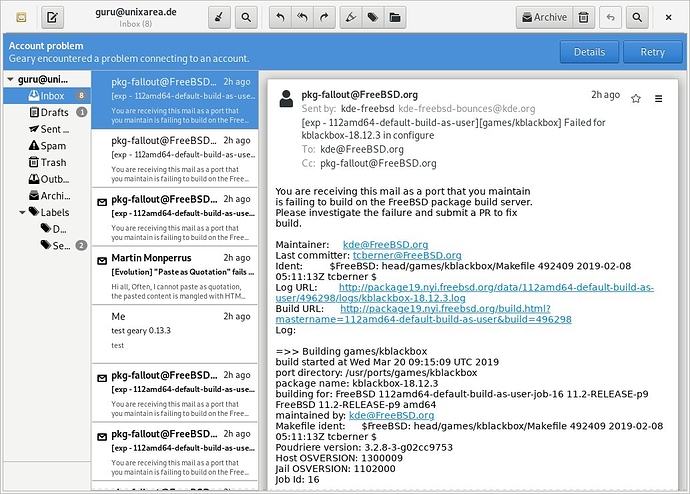
Task: Star the pkg-fallout message
Action: coord(635,98)
